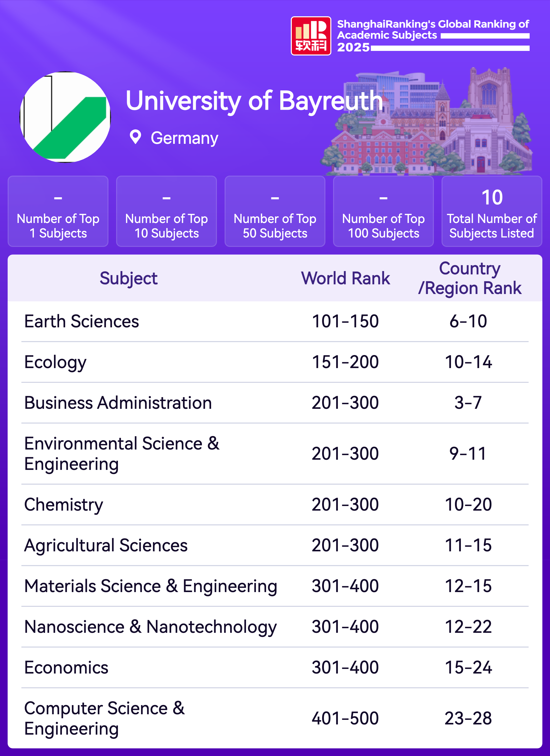Viewport: 550px width, 756px height.
Task: Click the World Rank column header
Action: click(x=345, y=278)
